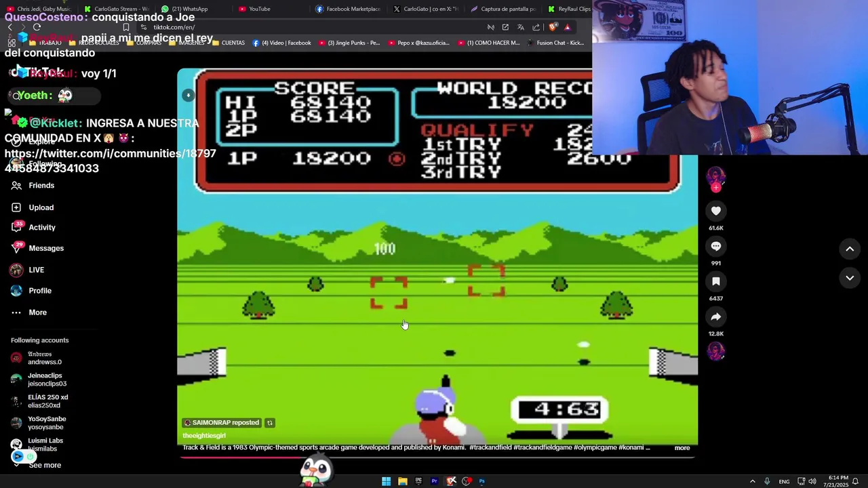This screenshot has height=488, width=868.
Task: Click the Brave shields lion icon
Action: click(x=553, y=27)
